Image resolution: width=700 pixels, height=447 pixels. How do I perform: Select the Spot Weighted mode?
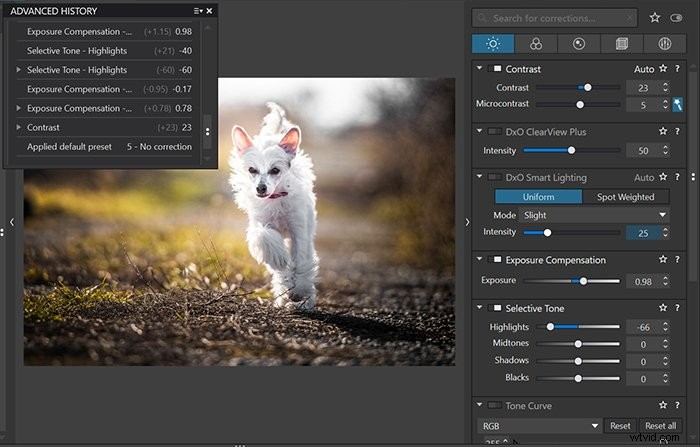point(625,197)
